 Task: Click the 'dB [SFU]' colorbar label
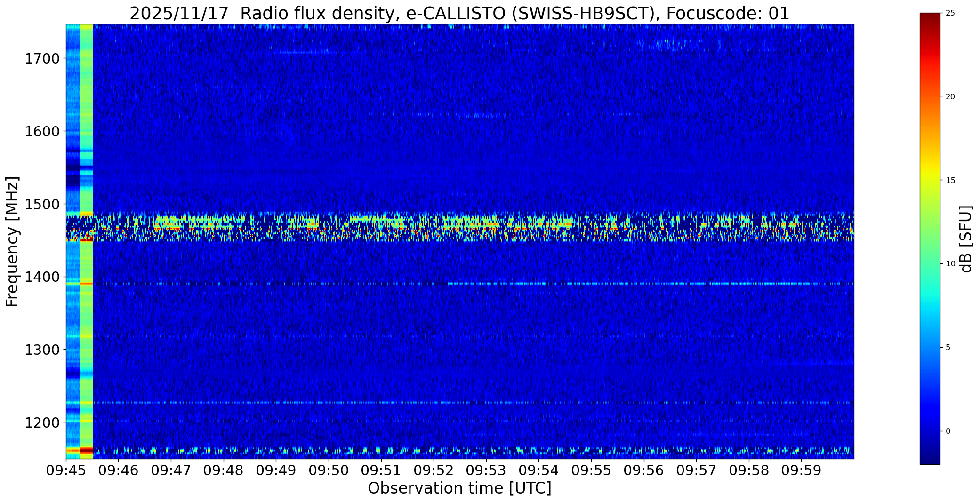coord(966,239)
